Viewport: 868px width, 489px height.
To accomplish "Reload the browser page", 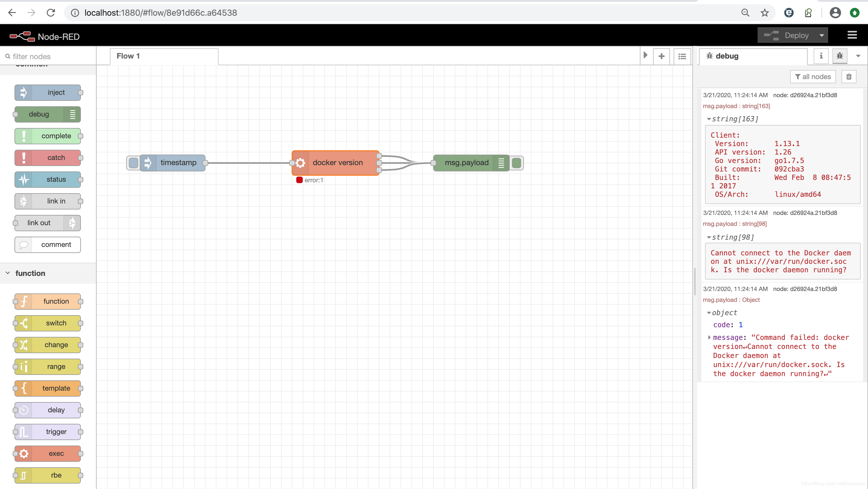I will click(51, 13).
